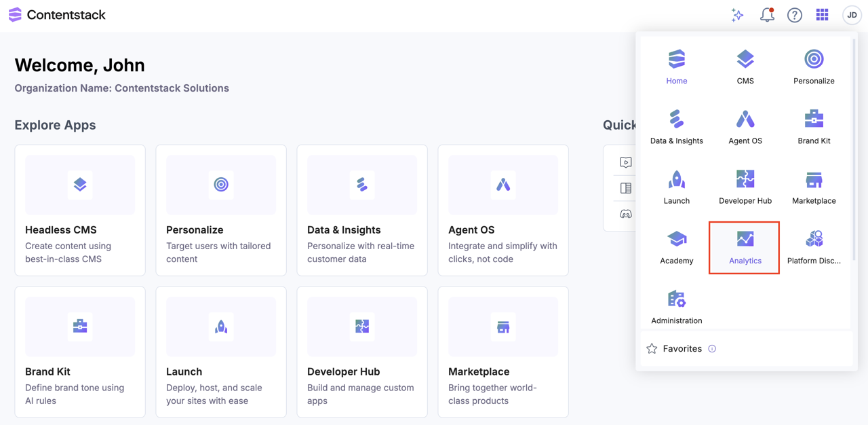The width and height of the screenshot is (868, 425).
Task: Open Developer Hub from the app switcher
Action: 745,187
